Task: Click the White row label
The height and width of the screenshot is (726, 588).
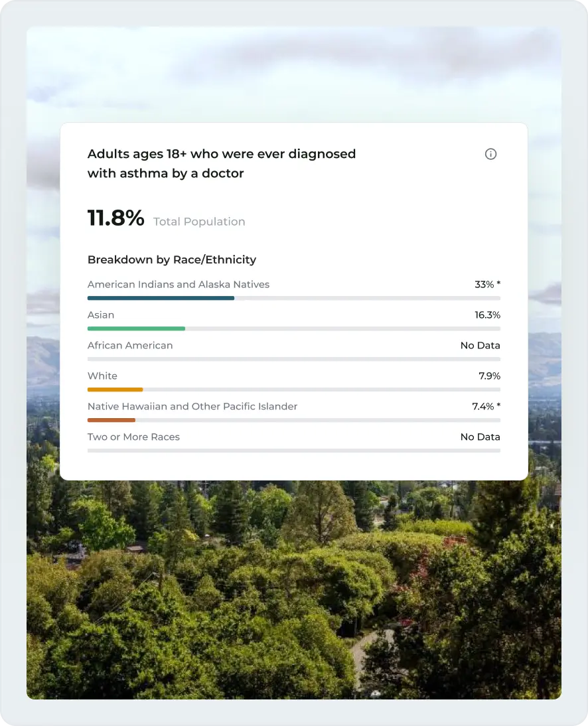Action: (x=102, y=376)
